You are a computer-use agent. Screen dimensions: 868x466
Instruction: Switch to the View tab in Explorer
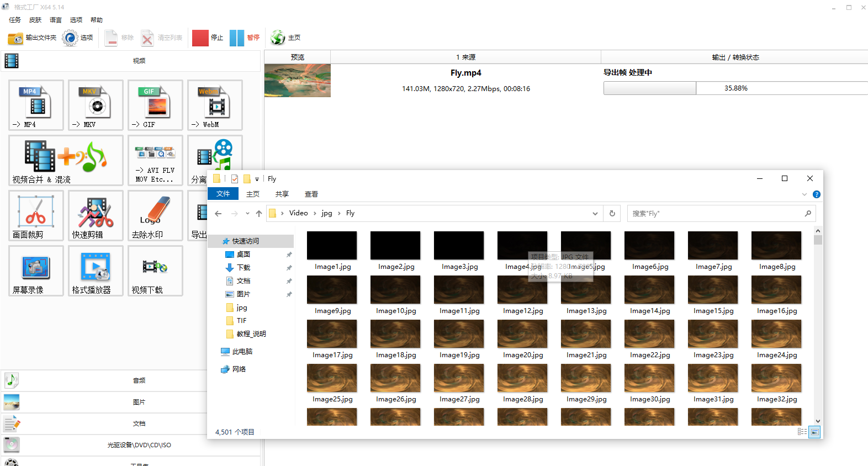click(311, 194)
